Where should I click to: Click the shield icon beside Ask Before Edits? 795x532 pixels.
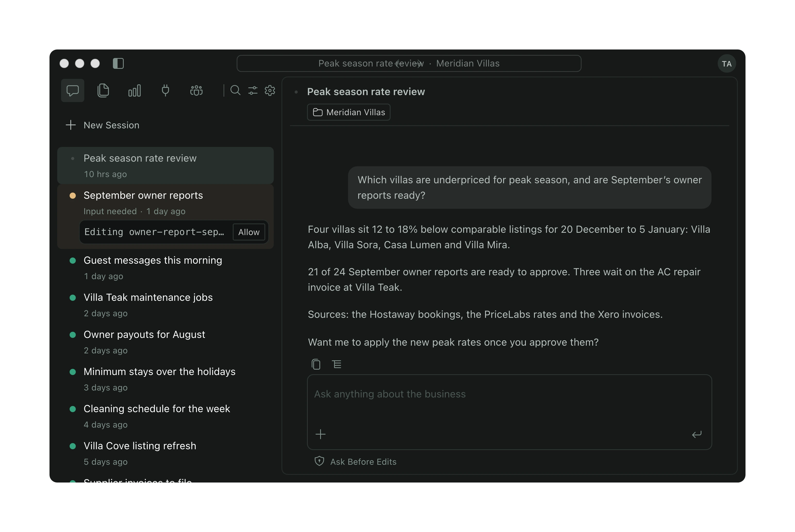pyautogui.click(x=319, y=461)
